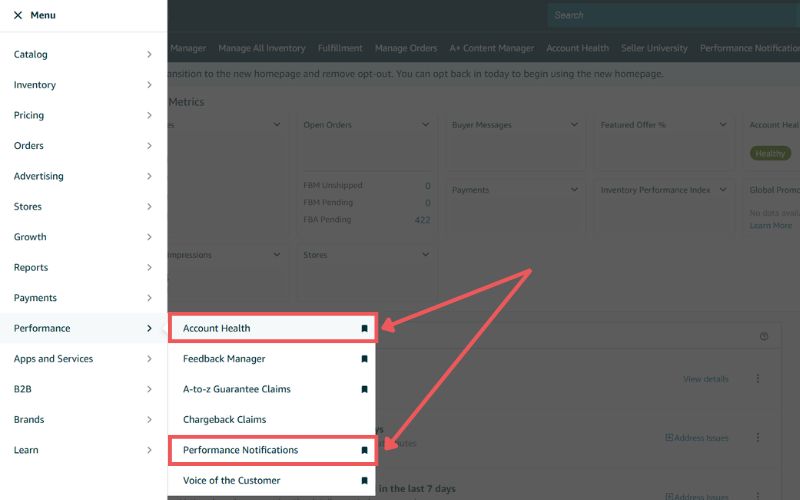Viewport: 800px width, 500px height.
Task: Expand the Performance menu chevron
Action: pyautogui.click(x=149, y=329)
